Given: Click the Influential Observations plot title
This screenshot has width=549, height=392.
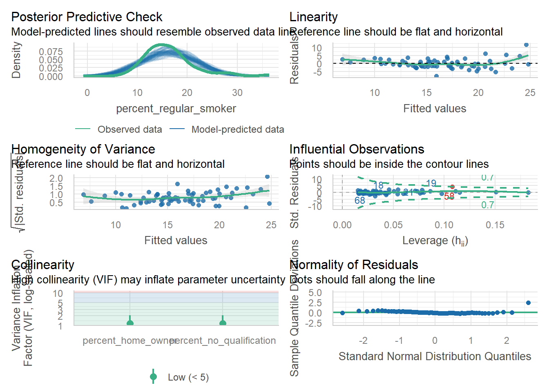Looking at the screenshot, I should (x=357, y=149).
